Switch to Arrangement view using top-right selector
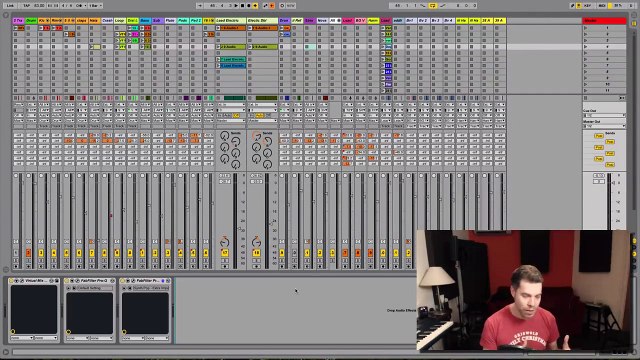This screenshot has width=640, height=360. 634,15
